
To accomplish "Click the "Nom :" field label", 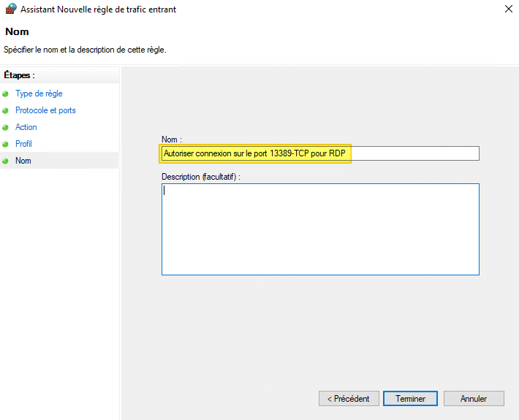I will (172, 139).
